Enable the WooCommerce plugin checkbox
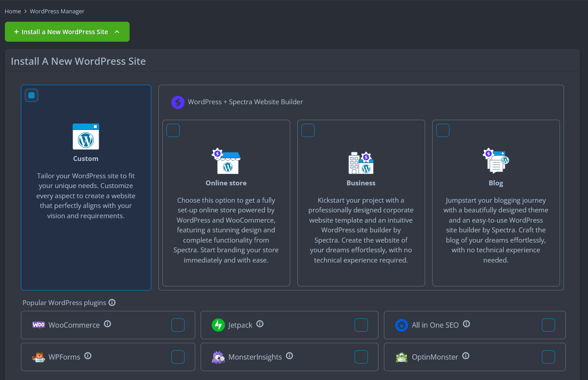The width and height of the screenshot is (588, 380). [x=178, y=325]
